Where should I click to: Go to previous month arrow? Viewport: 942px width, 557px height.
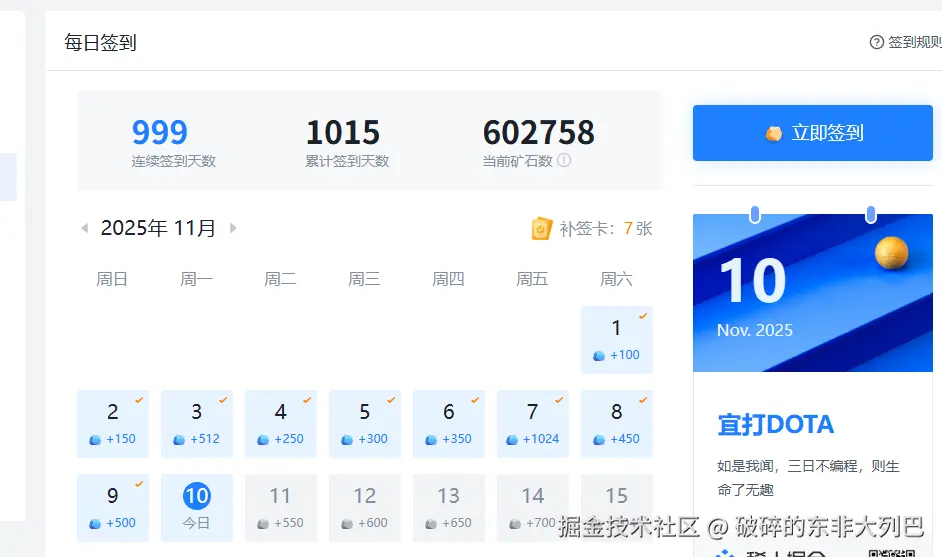[x=85, y=228]
